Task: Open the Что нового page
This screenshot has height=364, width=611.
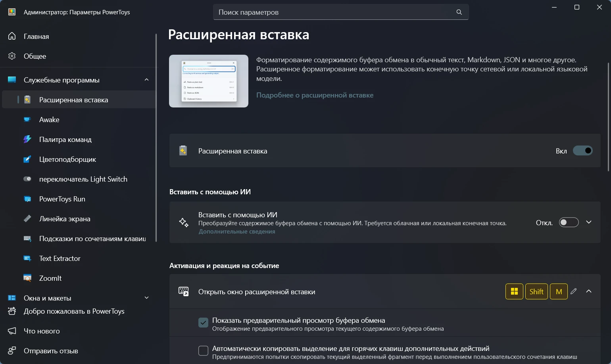Action: pos(42,331)
